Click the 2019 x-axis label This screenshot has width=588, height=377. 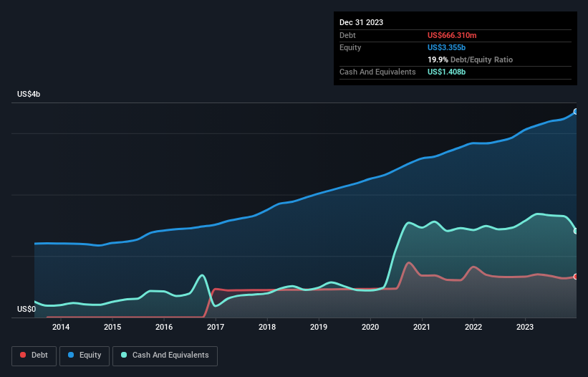(x=319, y=327)
